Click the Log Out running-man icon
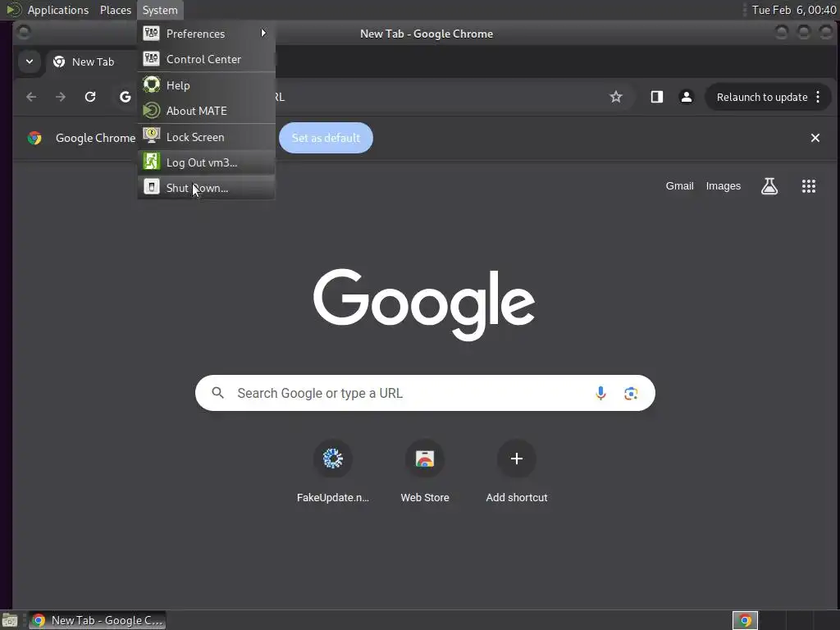This screenshot has width=840, height=630. point(151,162)
